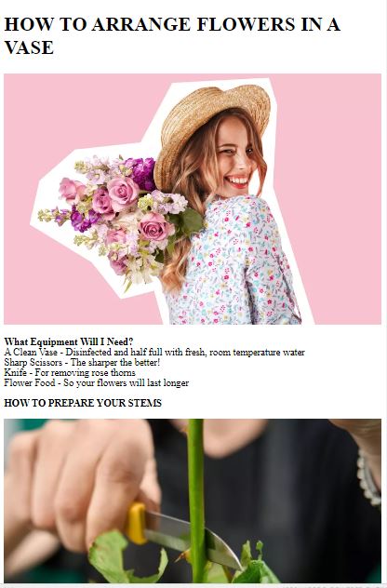Open the woman with bouquet image

point(193,199)
